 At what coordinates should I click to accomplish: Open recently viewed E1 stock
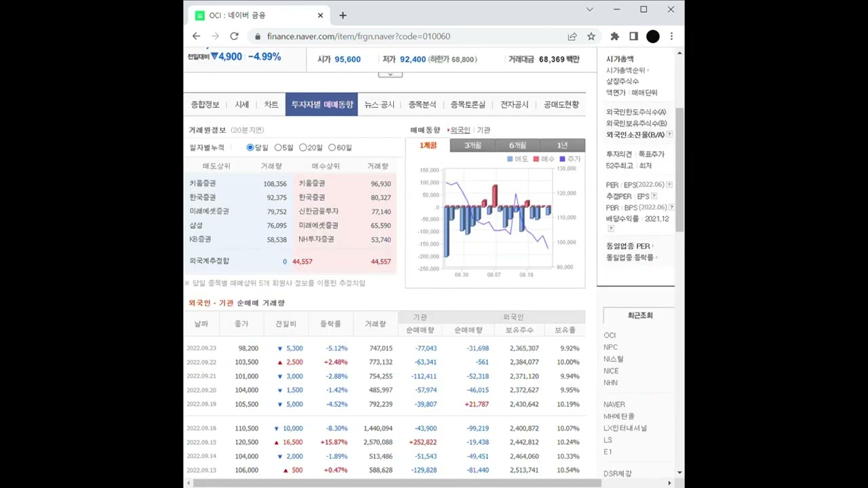[x=608, y=451]
